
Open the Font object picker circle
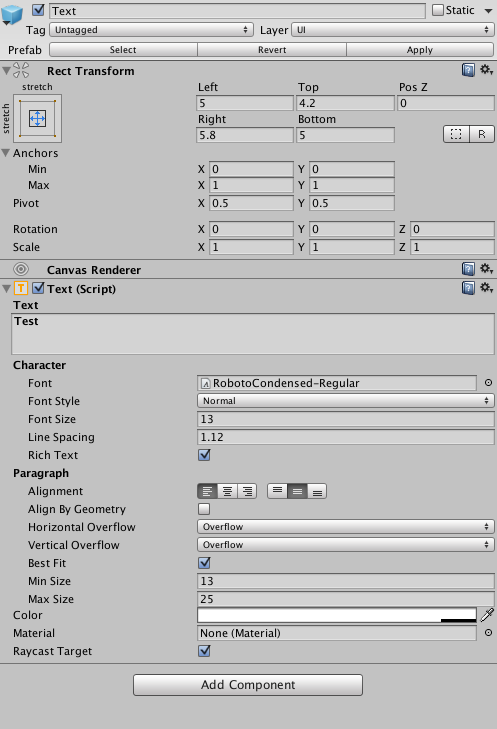(x=488, y=383)
